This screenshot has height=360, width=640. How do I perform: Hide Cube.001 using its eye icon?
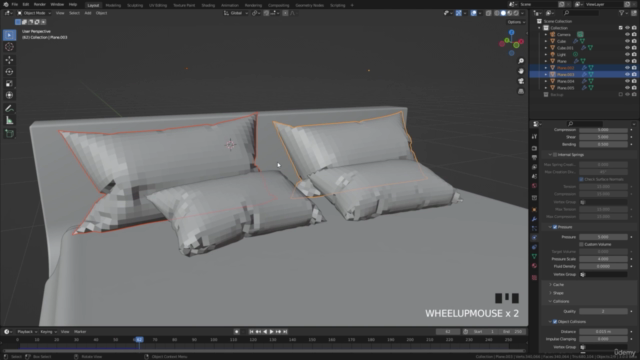(x=627, y=48)
